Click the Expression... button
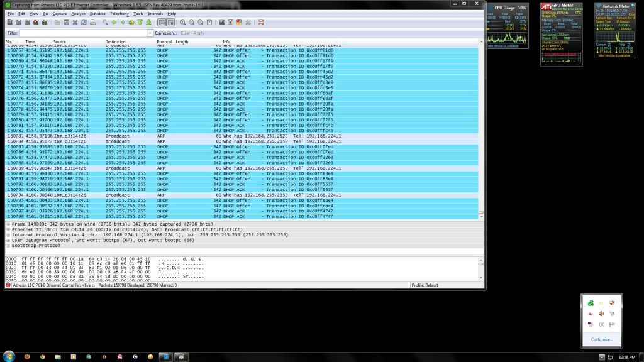644x362 pixels. click(166, 33)
